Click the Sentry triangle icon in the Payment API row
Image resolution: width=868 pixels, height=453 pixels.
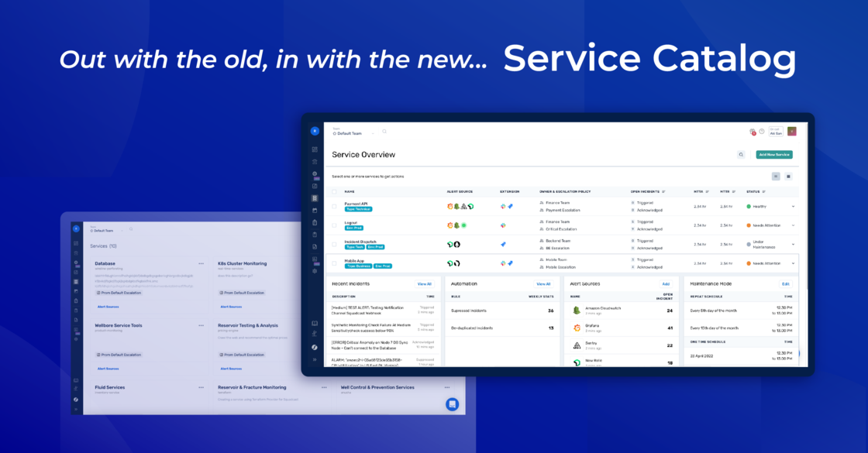tap(464, 206)
